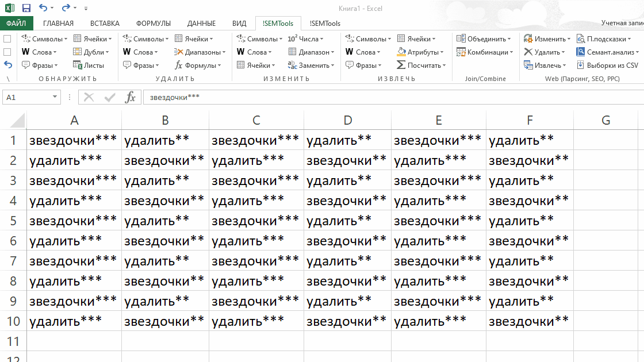Click the Save icon in quick access toolbar
The width and height of the screenshot is (644, 362).
click(26, 8)
